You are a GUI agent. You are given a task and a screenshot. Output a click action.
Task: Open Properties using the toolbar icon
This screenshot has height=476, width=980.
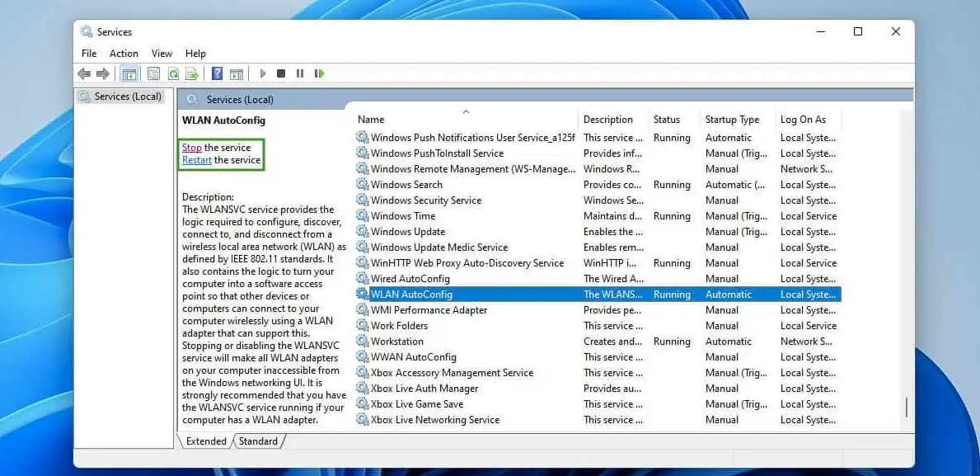click(153, 74)
